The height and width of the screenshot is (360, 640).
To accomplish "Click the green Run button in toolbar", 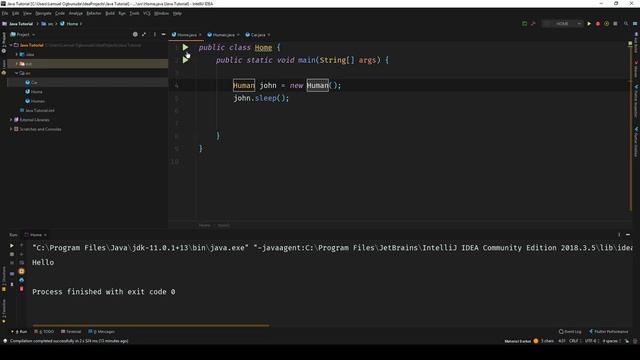I will click(589, 24).
